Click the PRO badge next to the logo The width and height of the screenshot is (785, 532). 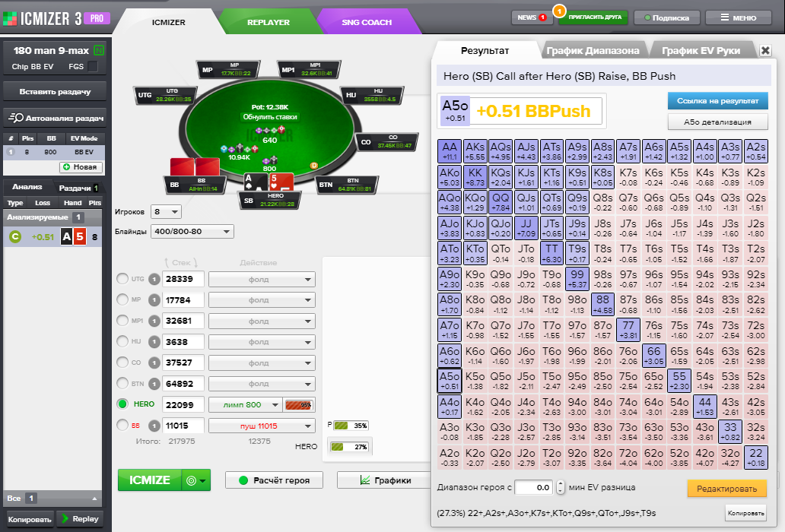click(x=97, y=19)
